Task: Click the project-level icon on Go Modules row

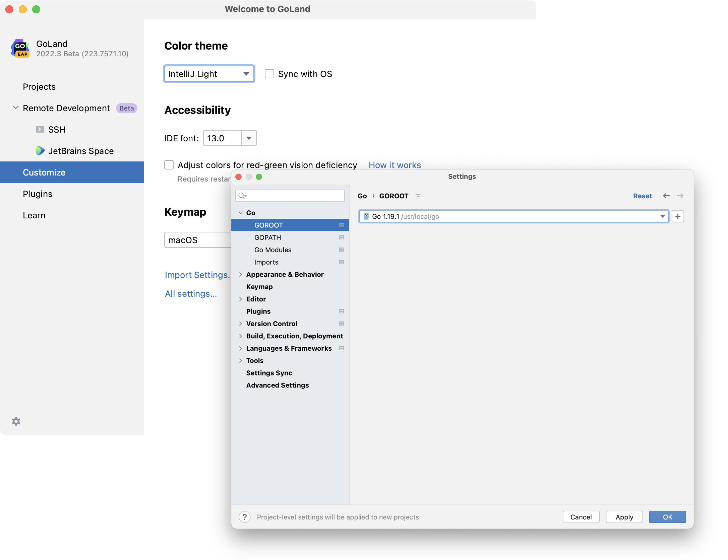Action: (x=342, y=250)
